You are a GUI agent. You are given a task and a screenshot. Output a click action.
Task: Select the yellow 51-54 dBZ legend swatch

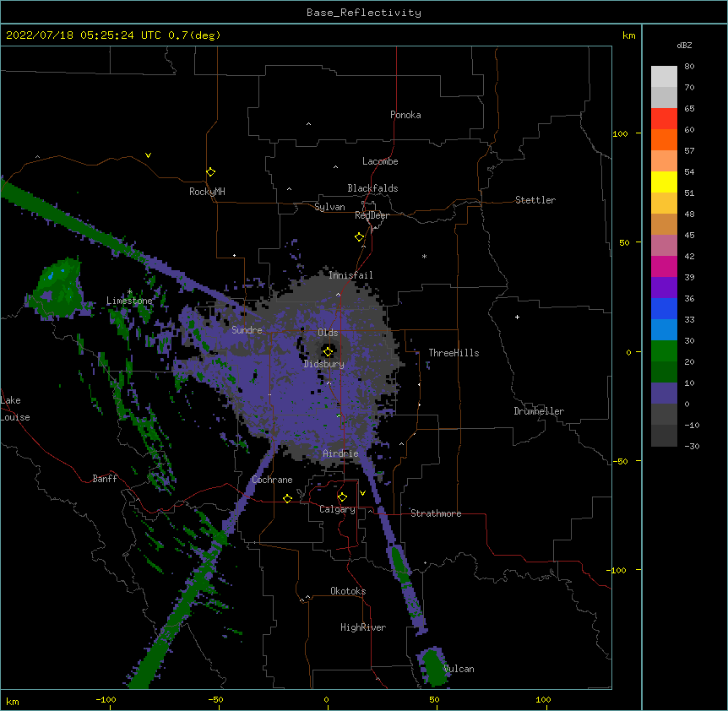664,182
